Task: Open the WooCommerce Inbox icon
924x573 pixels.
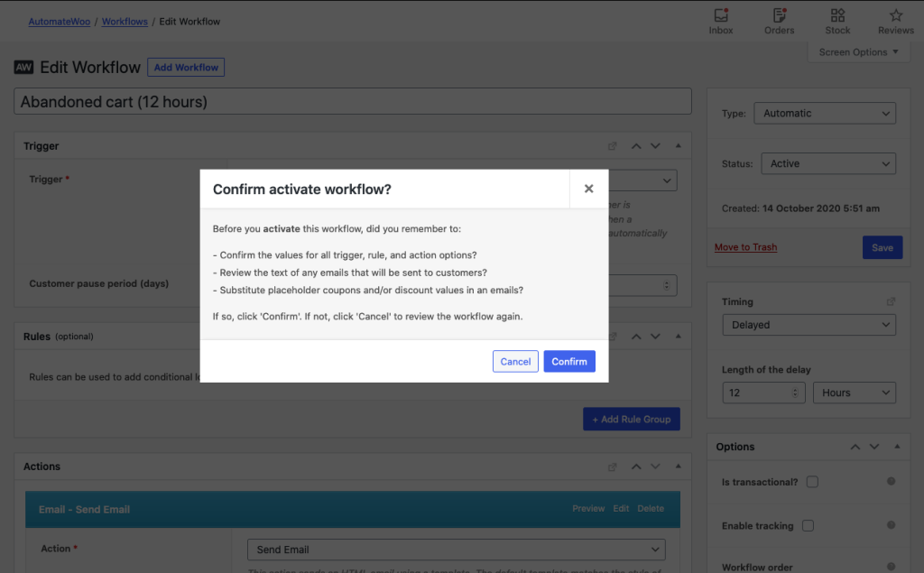Action: tap(720, 16)
